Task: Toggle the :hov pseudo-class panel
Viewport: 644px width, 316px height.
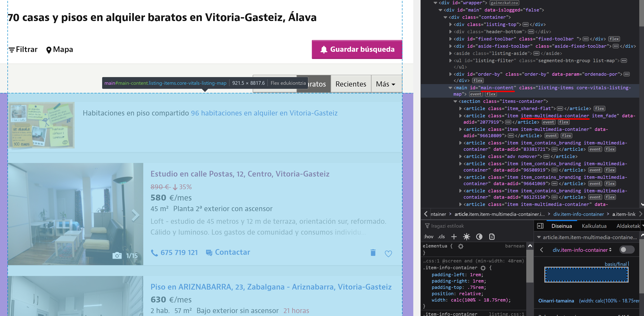Action: coord(428,236)
